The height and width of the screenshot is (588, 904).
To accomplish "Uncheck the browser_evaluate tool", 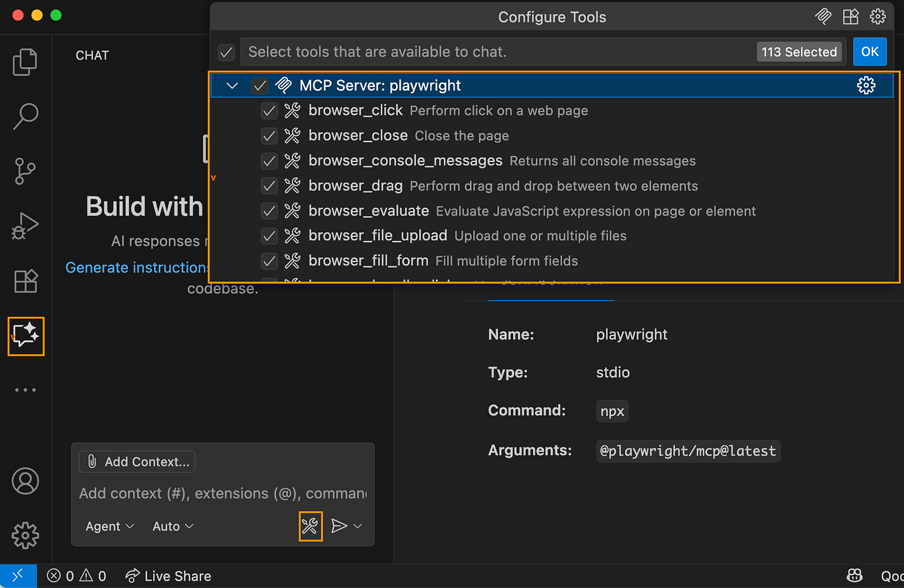I will click(269, 210).
